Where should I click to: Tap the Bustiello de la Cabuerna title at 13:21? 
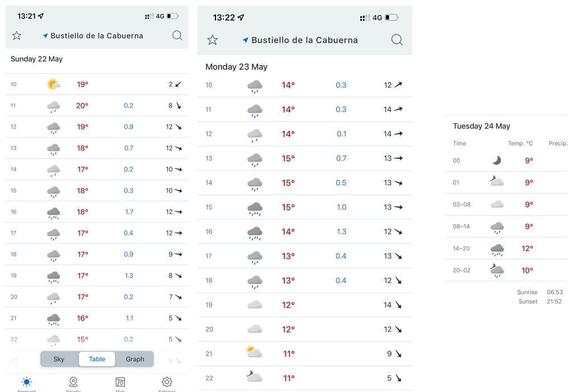[96, 36]
